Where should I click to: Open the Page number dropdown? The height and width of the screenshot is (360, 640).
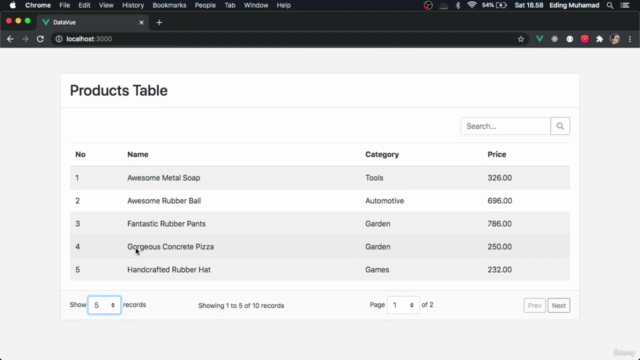[403, 305]
